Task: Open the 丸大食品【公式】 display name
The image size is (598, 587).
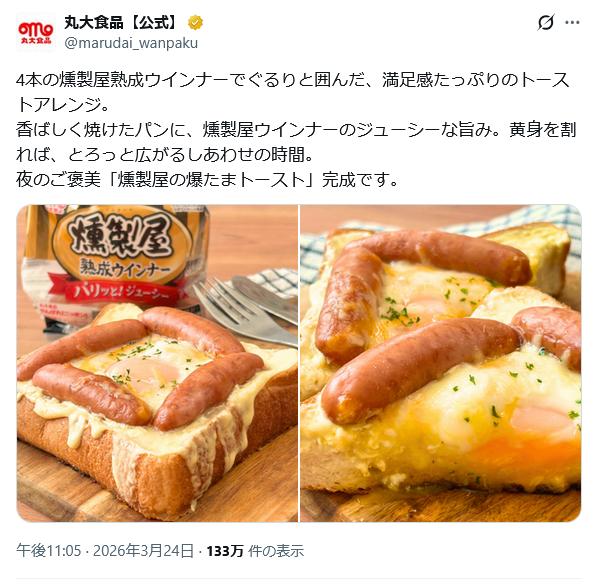Action: tap(121, 23)
